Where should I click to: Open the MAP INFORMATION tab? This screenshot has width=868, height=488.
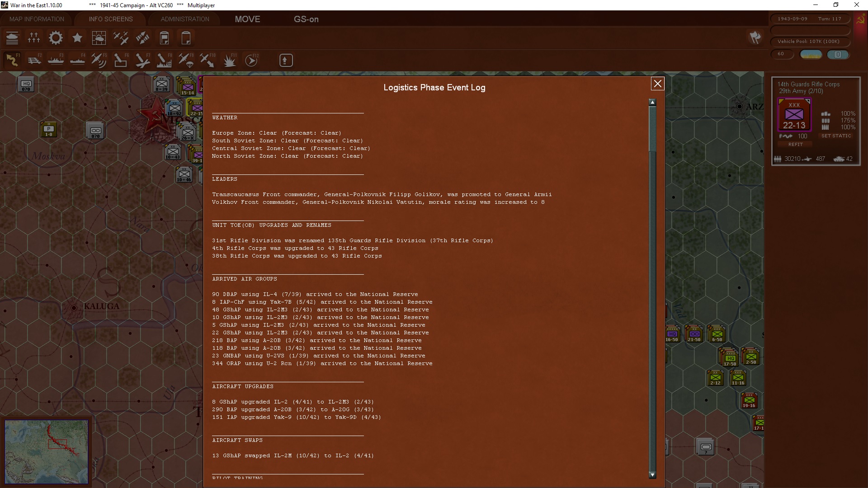coord(37,19)
